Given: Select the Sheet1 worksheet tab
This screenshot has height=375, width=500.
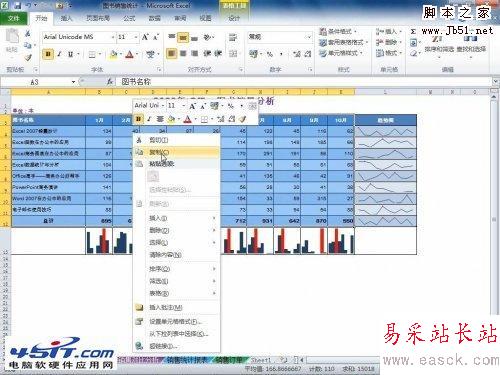Looking at the screenshot, I should pos(260,360).
